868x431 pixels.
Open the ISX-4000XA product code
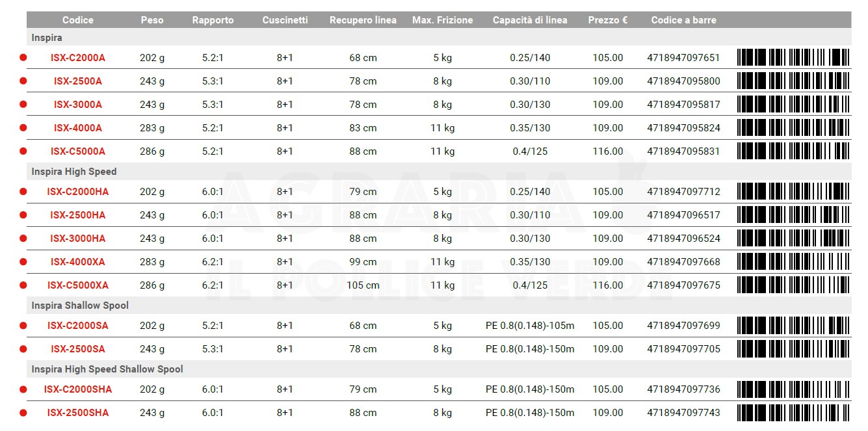coord(78,262)
